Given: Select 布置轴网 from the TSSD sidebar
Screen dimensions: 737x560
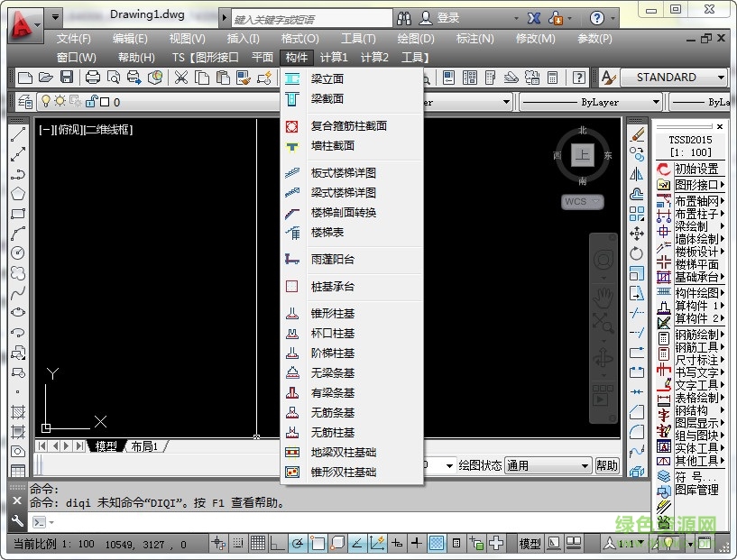Looking at the screenshot, I should (x=696, y=198).
